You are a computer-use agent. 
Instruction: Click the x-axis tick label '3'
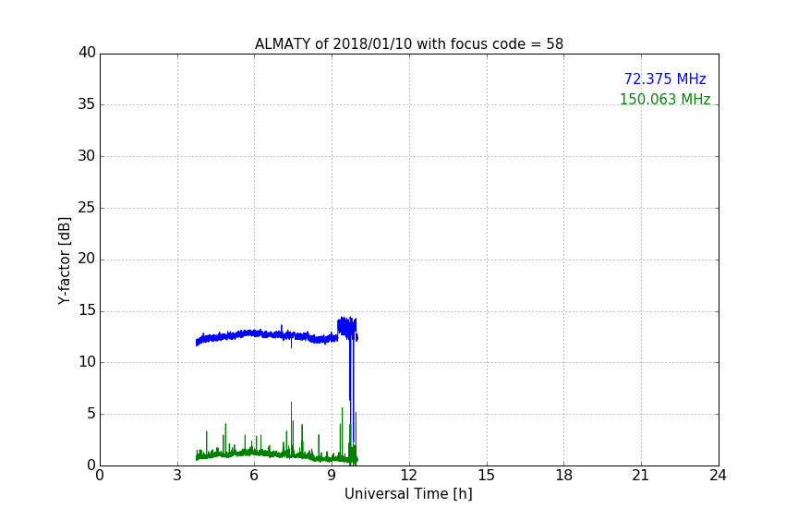(x=177, y=476)
